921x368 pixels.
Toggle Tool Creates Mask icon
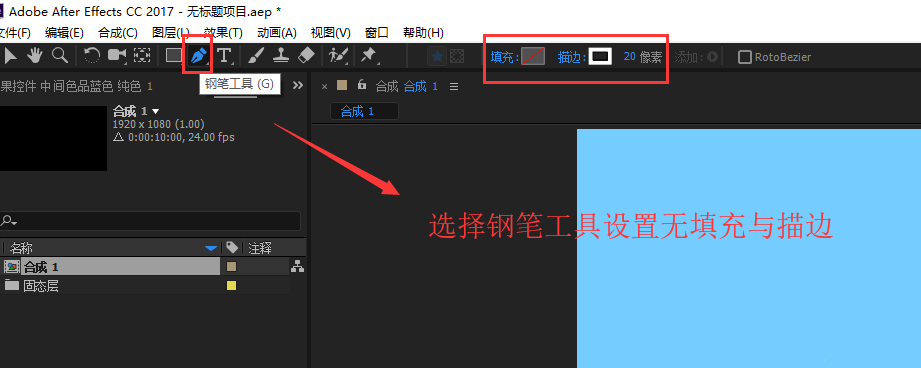(456, 56)
